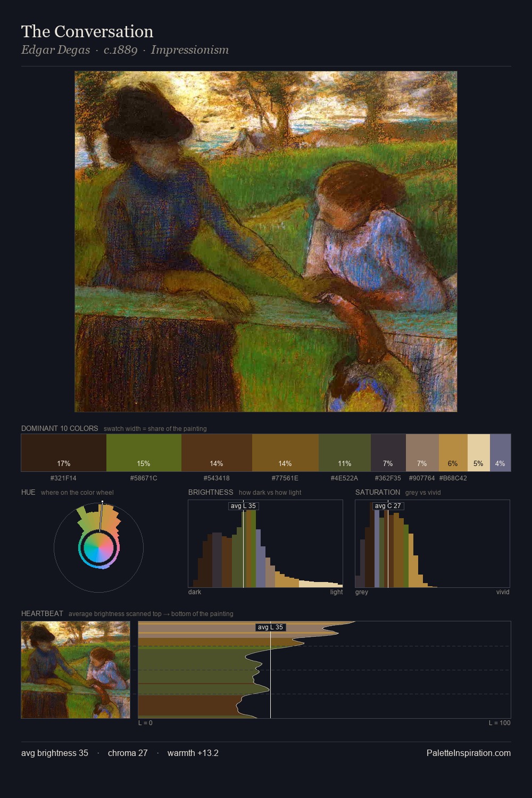The width and height of the screenshot is (532, 798).
Task: Click the 'avg L 35' label in heartbeat chart
Action: pos(270,627)
